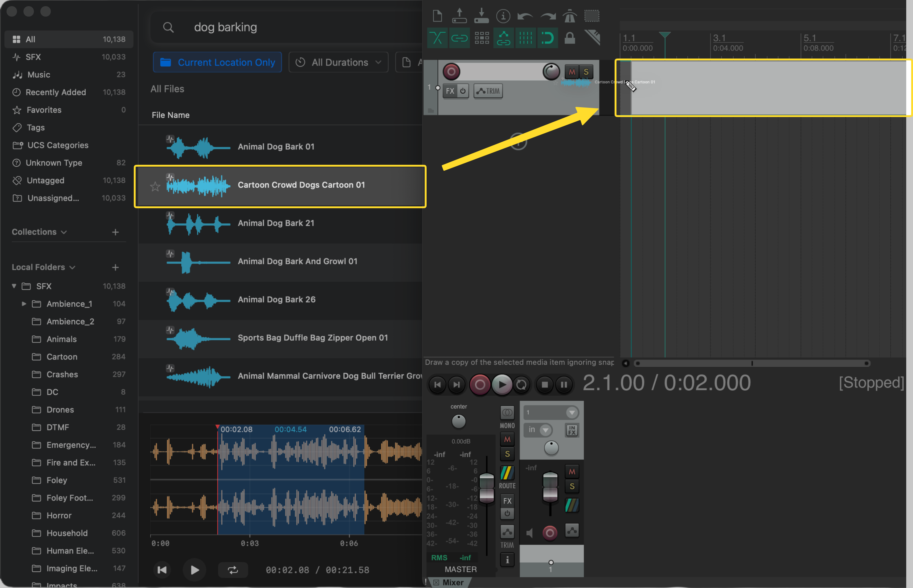Click play in the sound browser preview
Image resolution: width=913 pixels, height=588 pixels.
coord(194,570)
